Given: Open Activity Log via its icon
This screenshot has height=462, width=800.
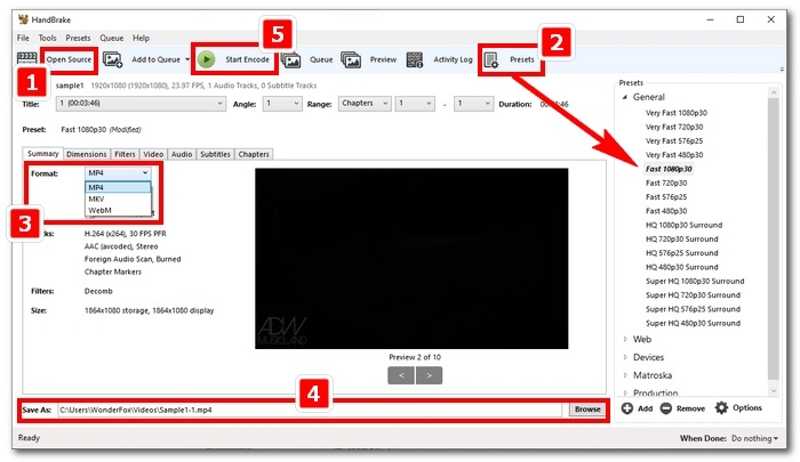Looking at the screenshot, I should coord(414,60).
